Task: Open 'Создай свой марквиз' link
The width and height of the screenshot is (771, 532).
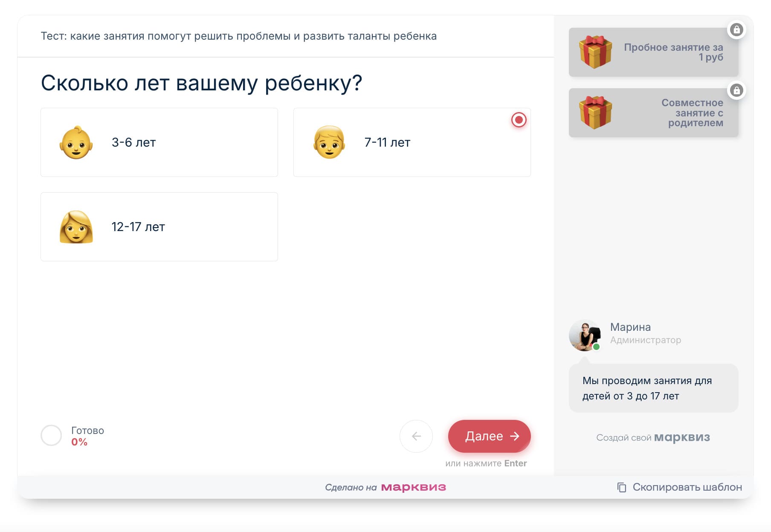Action: tap(653, 437)
